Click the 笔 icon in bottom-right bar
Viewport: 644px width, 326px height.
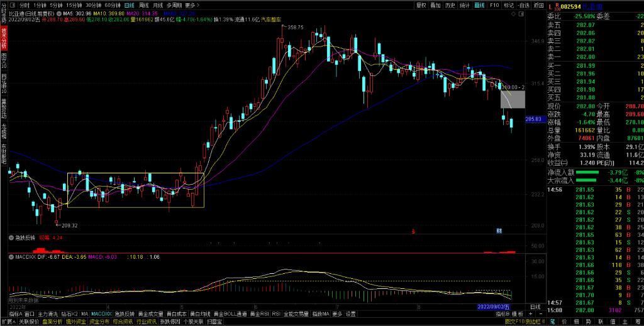553,321
